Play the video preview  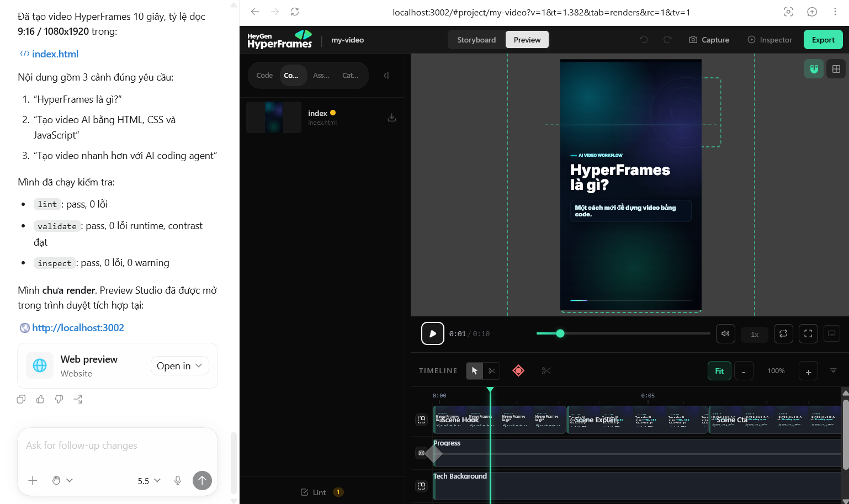(x=433, y=333)
